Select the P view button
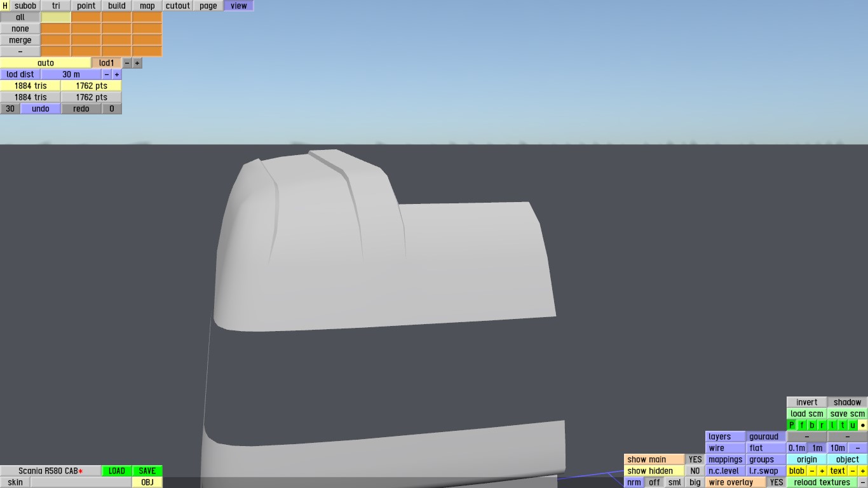 click(792, 425)
